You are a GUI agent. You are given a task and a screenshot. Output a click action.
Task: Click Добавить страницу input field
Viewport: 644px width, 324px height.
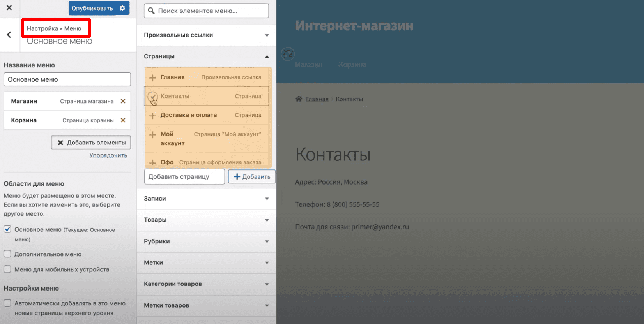[x=184, y=177]
